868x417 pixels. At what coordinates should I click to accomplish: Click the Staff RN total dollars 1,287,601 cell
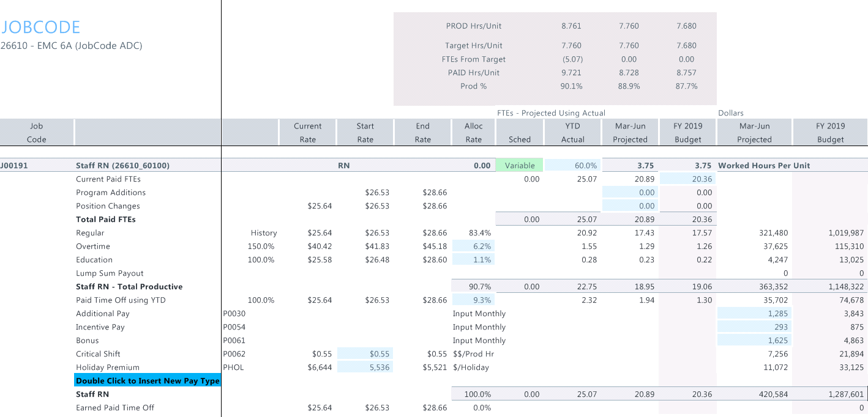coord(829,394)
